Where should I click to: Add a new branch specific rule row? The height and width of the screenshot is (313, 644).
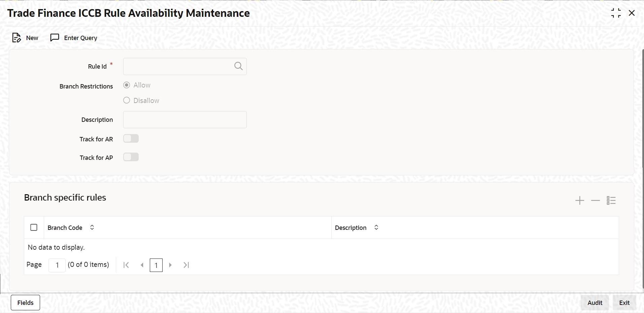(580, 200)
